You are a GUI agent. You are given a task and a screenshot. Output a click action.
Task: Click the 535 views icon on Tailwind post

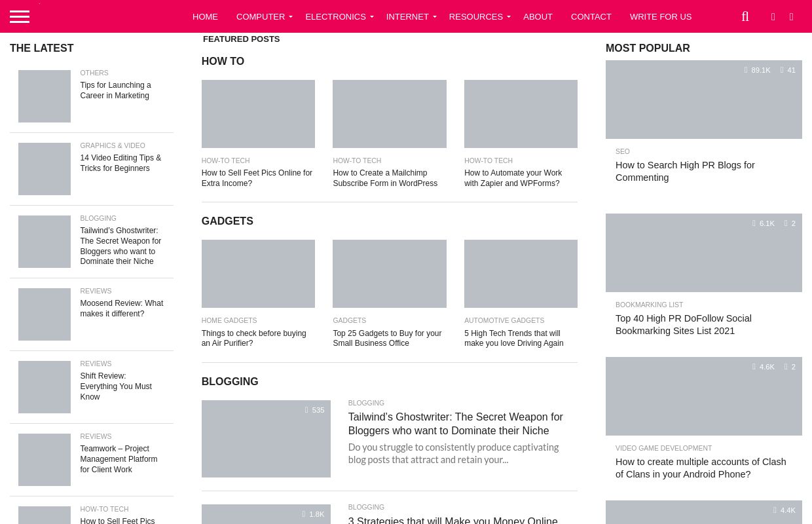pos(306,410)
